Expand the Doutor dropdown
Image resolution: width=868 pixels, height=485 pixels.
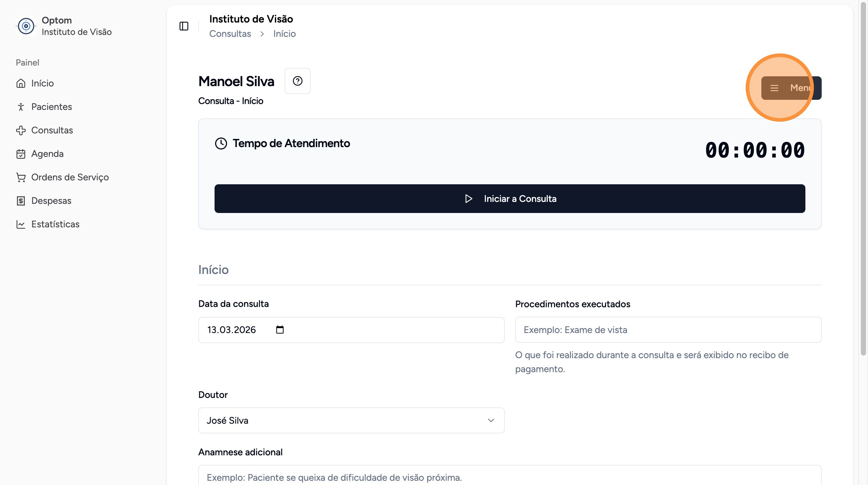pyautogui.click(x=351, y=420)
